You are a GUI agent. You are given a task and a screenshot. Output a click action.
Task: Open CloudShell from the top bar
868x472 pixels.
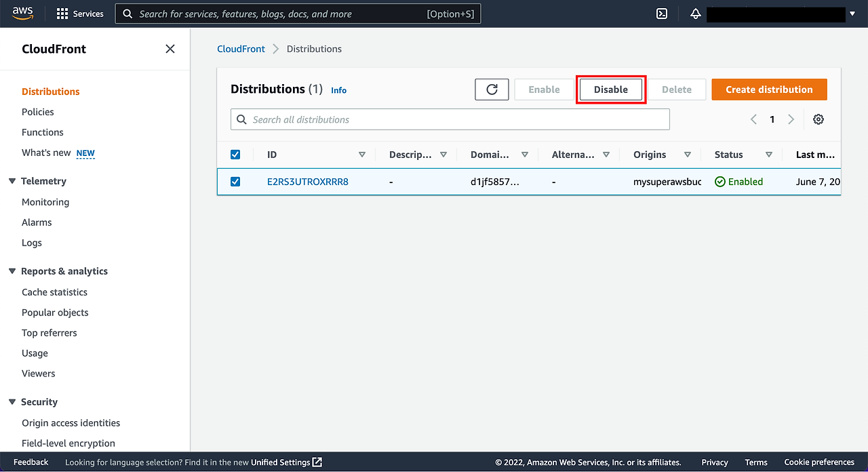coord(661,13)
